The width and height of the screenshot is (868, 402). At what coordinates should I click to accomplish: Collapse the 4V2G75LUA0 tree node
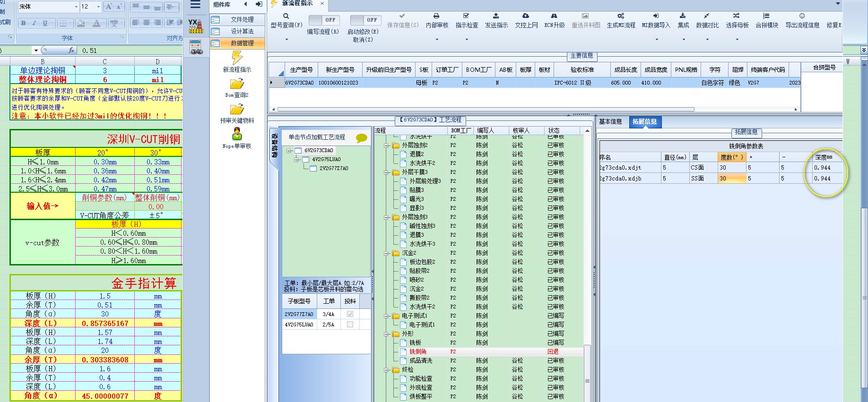[296, 160]
